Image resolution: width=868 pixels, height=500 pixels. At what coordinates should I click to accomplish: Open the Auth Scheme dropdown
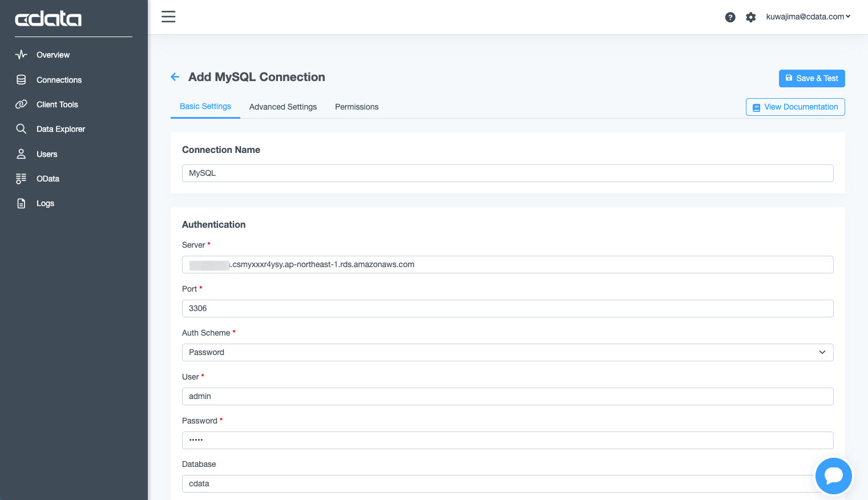click(x=507, y=352)
